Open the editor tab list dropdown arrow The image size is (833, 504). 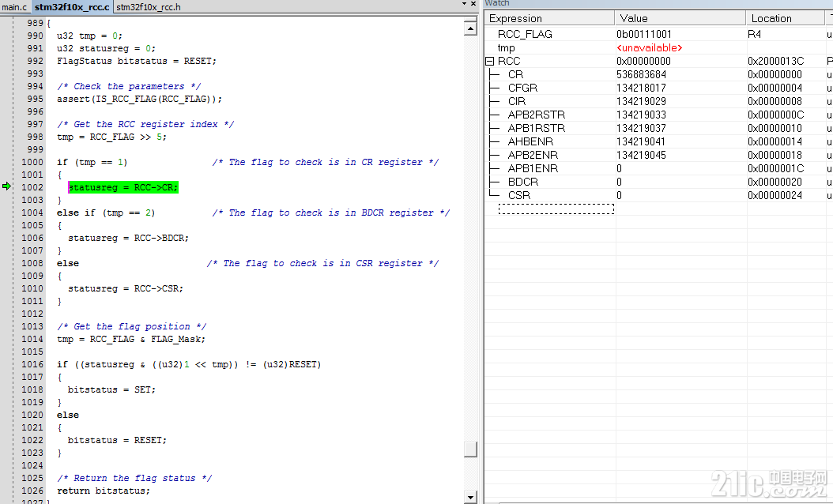(x=464, y=4)
